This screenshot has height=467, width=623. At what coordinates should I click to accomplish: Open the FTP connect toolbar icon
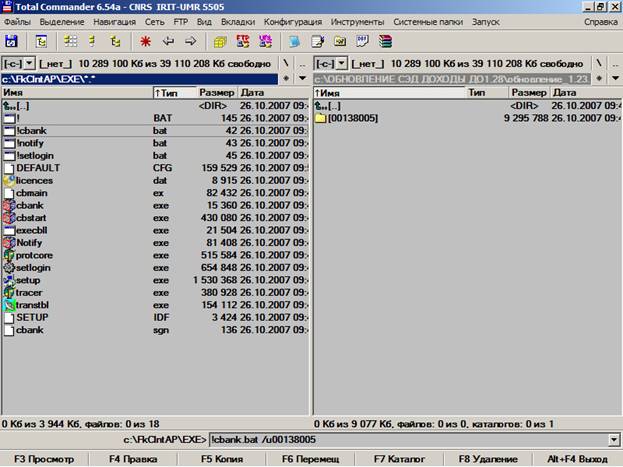243,41
